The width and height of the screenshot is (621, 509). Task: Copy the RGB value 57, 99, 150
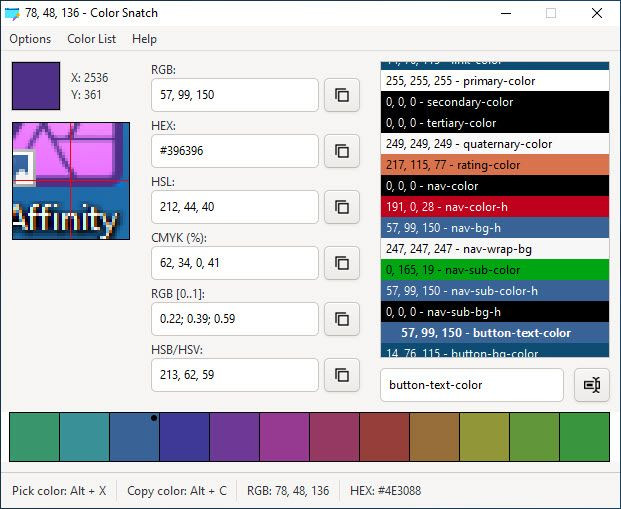coord(342,95)
